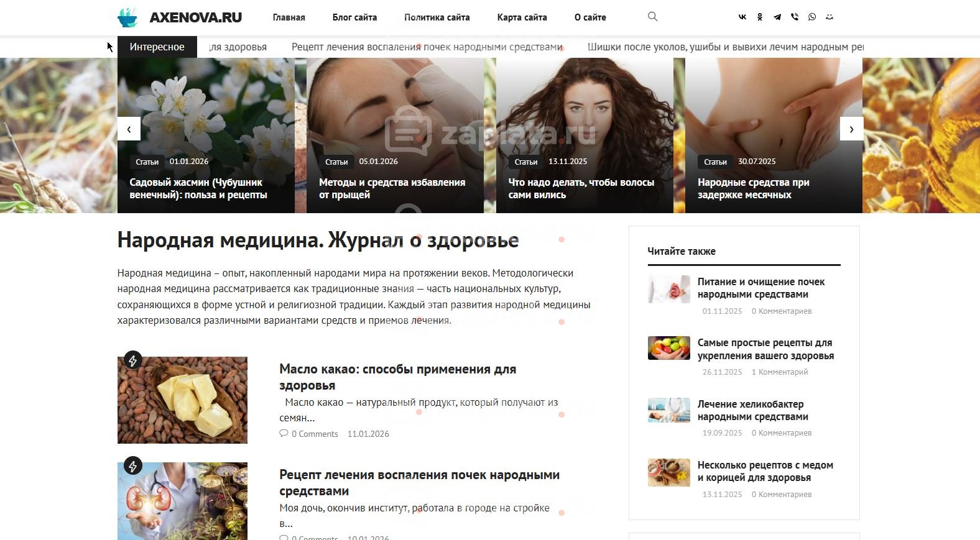Open sidebar link Питание и очищение почек
This screenshot has width=980, height=540.
click(x=761, y=288)
